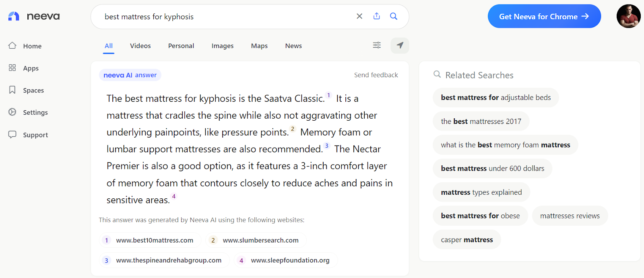Open source www.sleepfoundation.org
The image size is (644, 278).
click(286, 260)
